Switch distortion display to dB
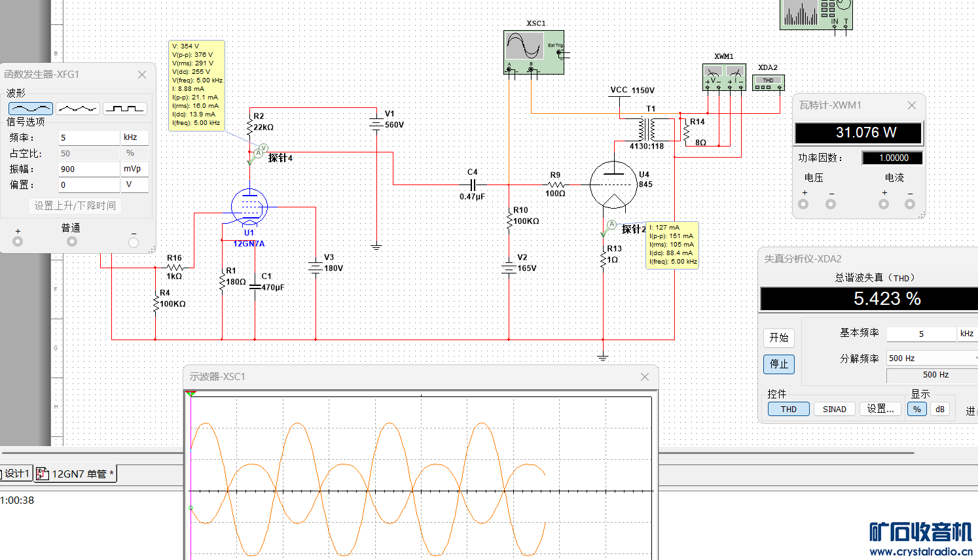978x560 pixels. 939,409
